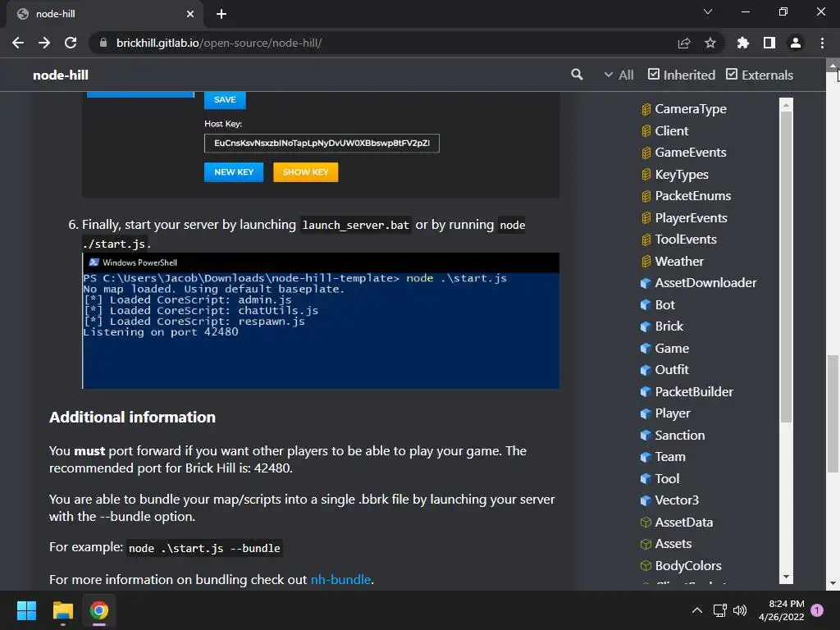Open the notification badge in taskbar corner

point(817,610)
